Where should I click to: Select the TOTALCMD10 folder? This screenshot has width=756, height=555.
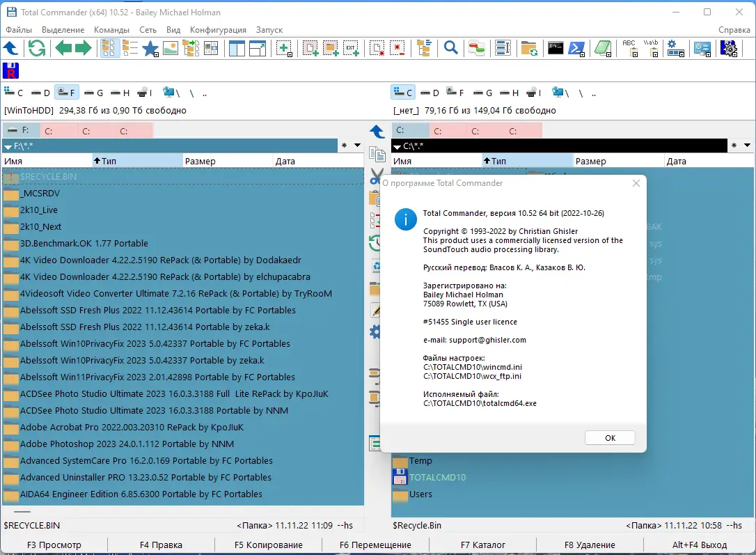[437, 477]
